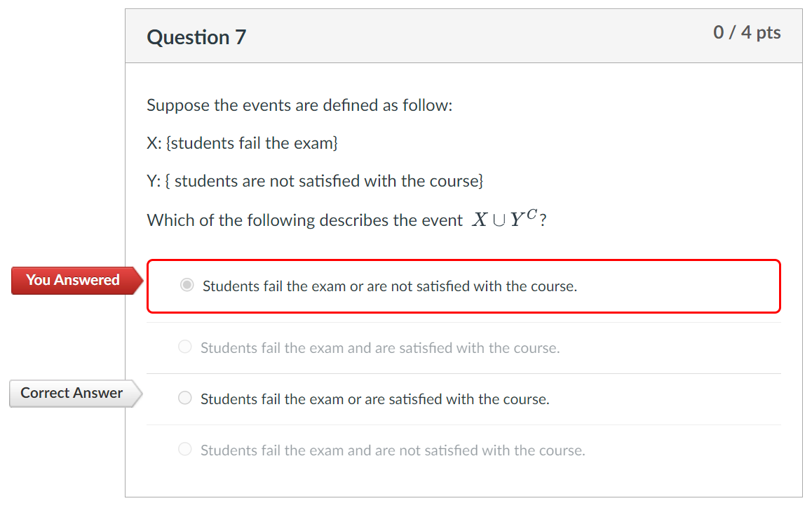Screen dimensions: 812x508
Task: Click the "Question 7" heading text
Action: coord(196,37)
